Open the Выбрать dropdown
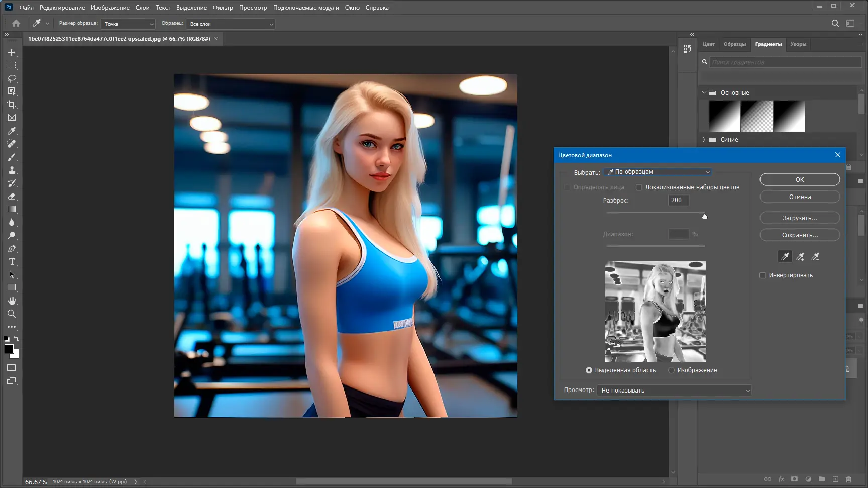 (x=658, y=172)
